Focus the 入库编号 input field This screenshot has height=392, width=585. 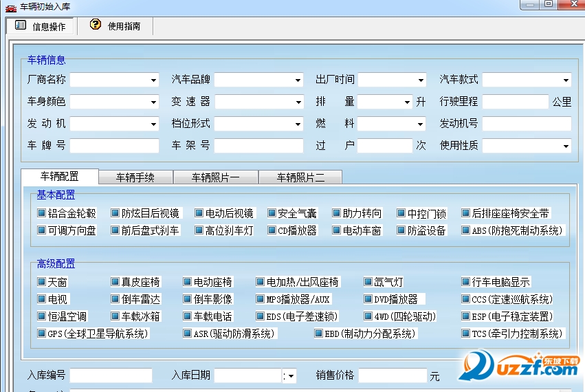111,375
